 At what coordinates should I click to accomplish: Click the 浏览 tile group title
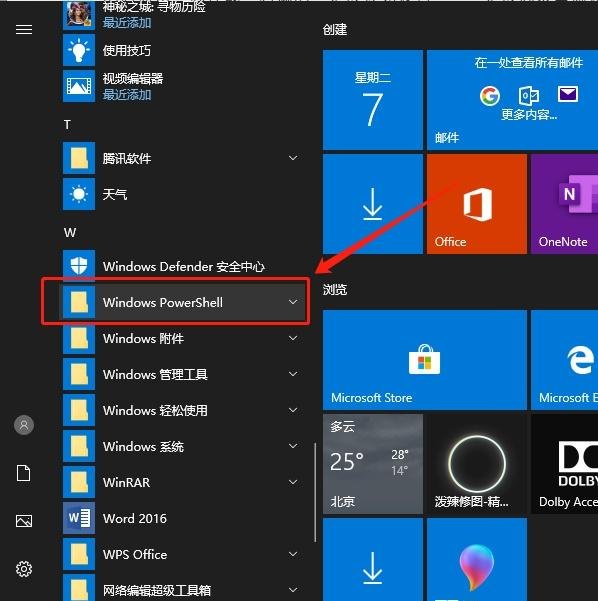coord(335,289)
